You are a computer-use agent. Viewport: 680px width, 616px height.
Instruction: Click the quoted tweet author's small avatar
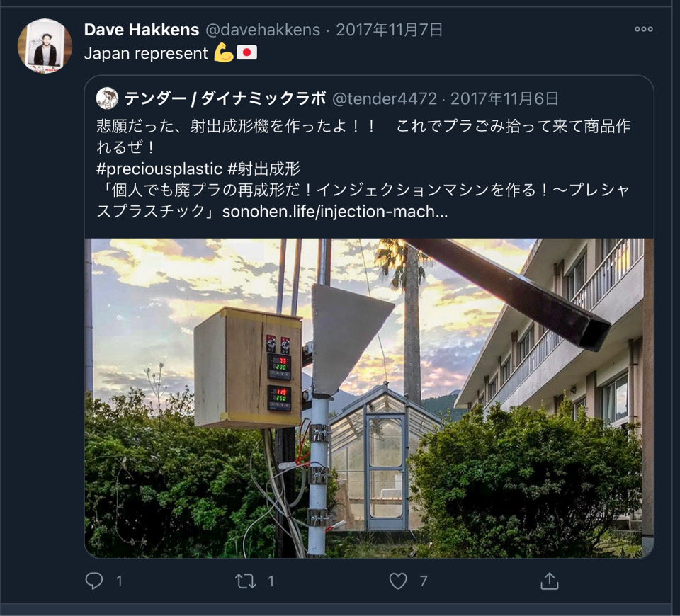point(107,98)
